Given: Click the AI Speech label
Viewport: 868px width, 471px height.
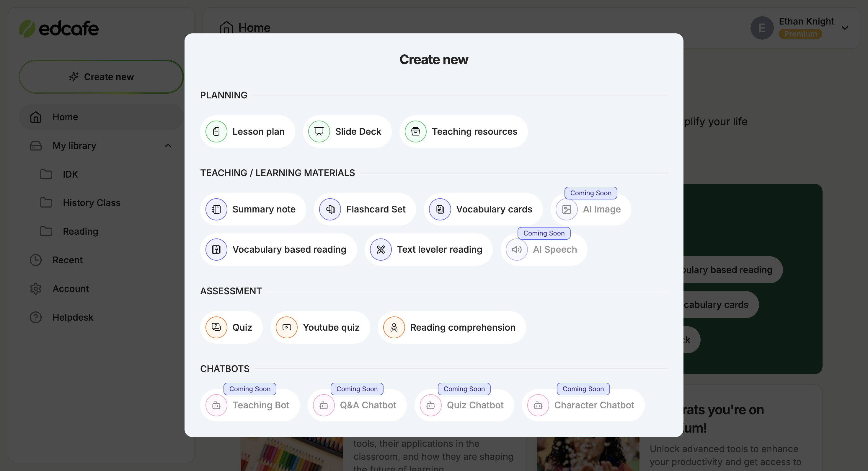Looking at the screenshot, I should pos(555,249).
